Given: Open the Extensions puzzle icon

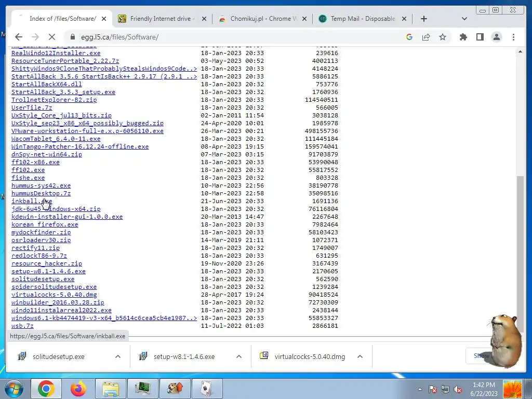Looking at the screenshot, I should coord(463,37).
